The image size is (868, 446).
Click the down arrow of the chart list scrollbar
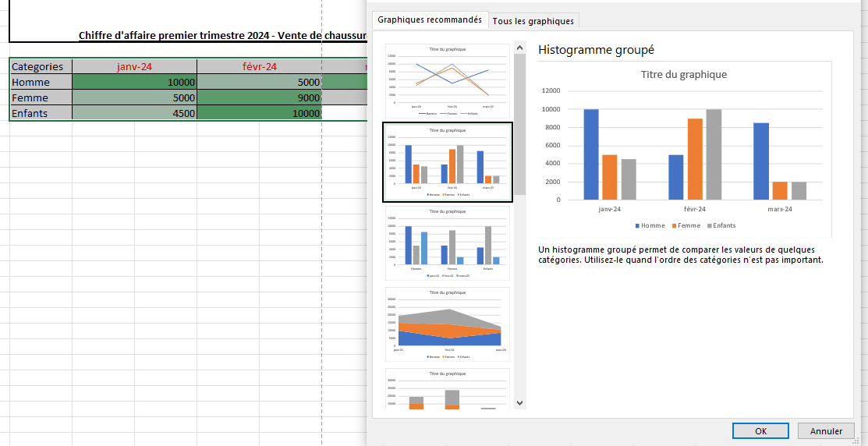519,402
